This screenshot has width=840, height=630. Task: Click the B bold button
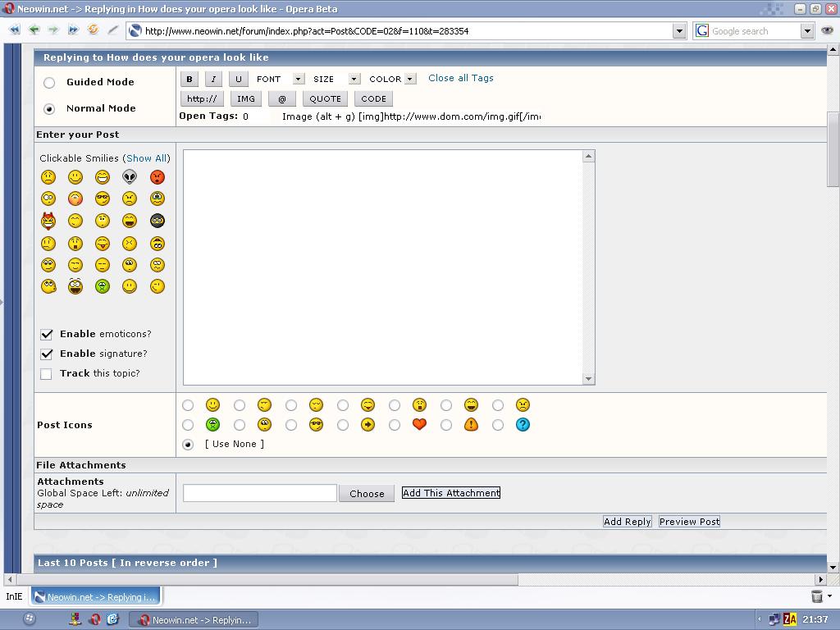coord(189,80)
